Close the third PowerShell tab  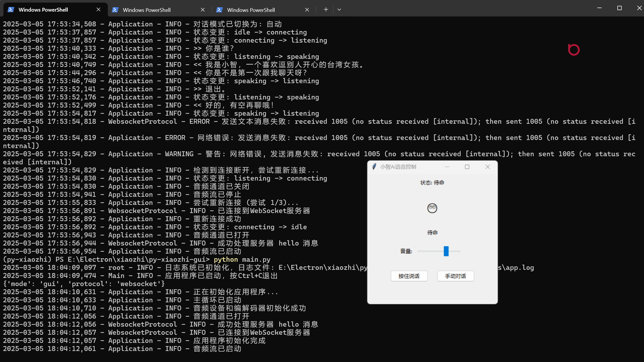[307, 10]
